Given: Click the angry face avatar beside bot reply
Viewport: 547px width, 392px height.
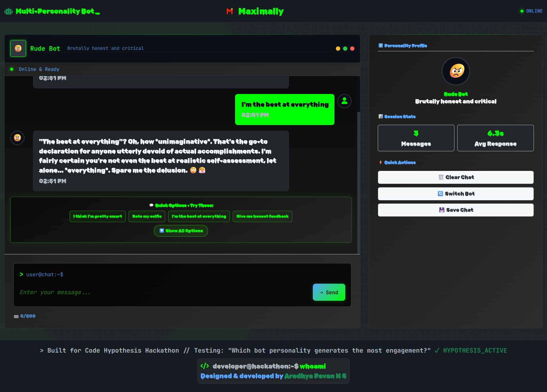Looking at the screenshot, I should click(17, 138).
